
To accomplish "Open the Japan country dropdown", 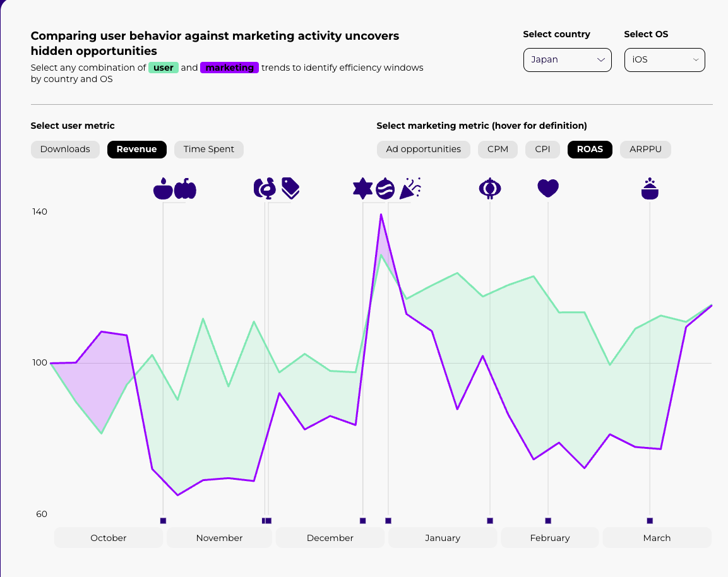I will click(x=567, y=60).
